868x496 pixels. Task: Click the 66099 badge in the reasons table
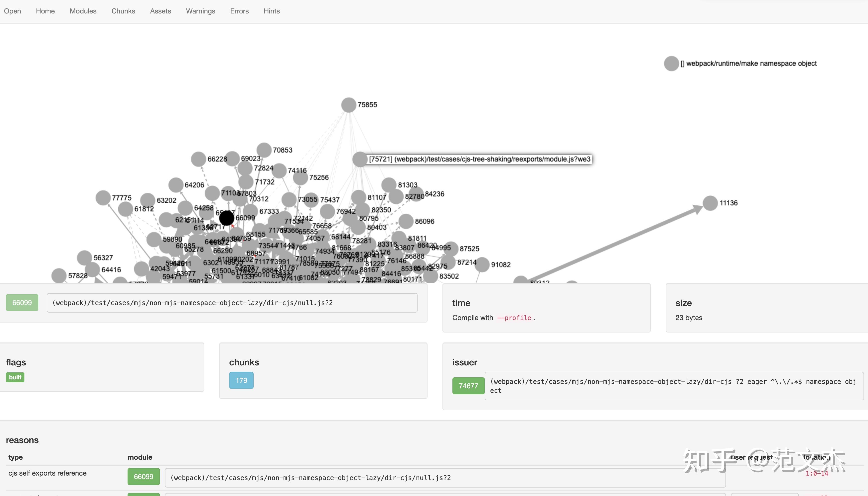coord(143,477)
